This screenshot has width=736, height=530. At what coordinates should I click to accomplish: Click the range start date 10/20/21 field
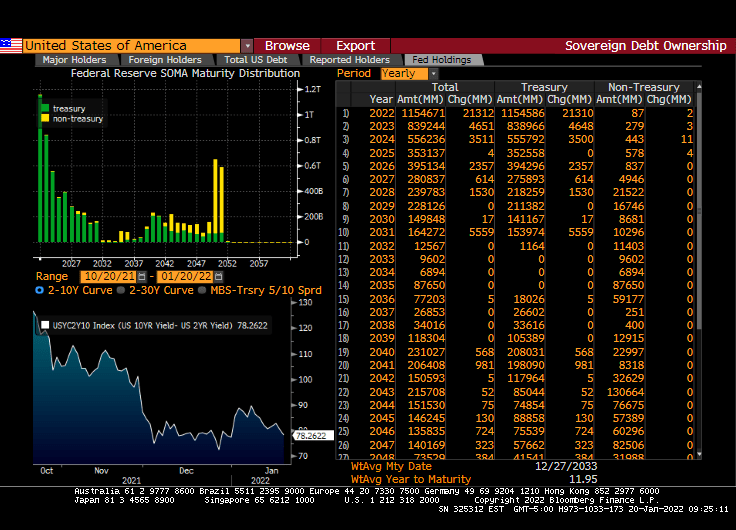(108, 276)
